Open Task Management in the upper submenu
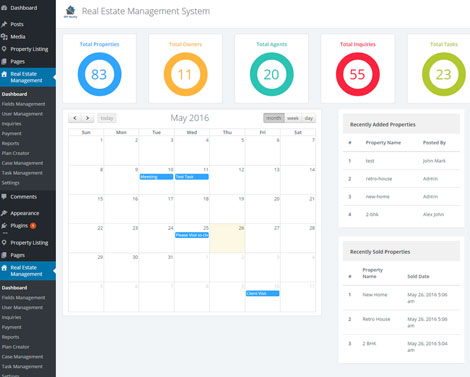This screenshot has width=470, height=377. [22, 173]
